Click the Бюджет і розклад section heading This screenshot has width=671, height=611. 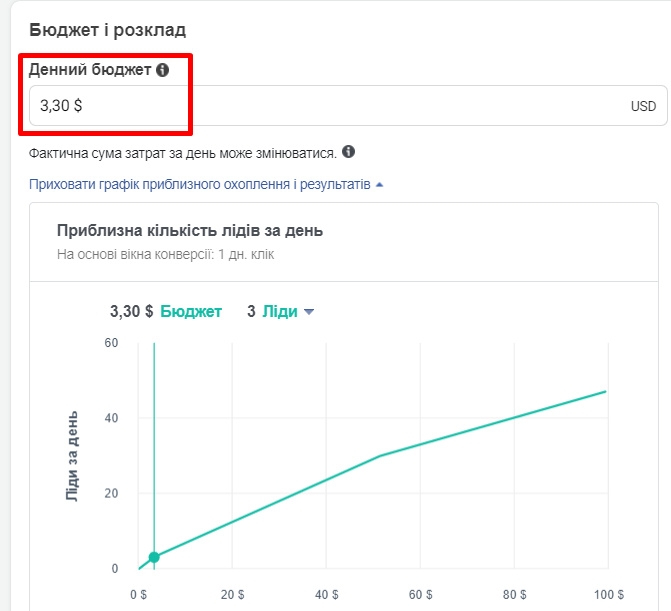(107, 30)
